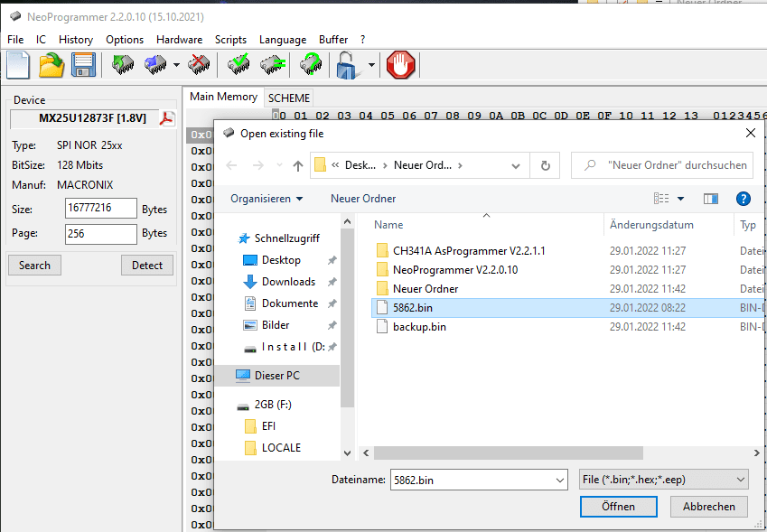767x532 pixels.
Task: Select the 2GB (F:) drive
Action: point(273,405)
